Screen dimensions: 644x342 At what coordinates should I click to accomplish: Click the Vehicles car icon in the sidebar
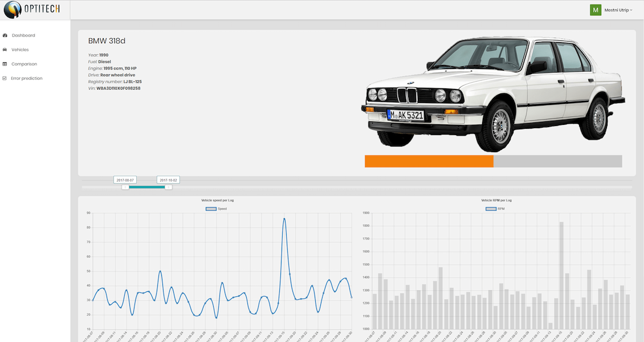click(x=5, y=50)
